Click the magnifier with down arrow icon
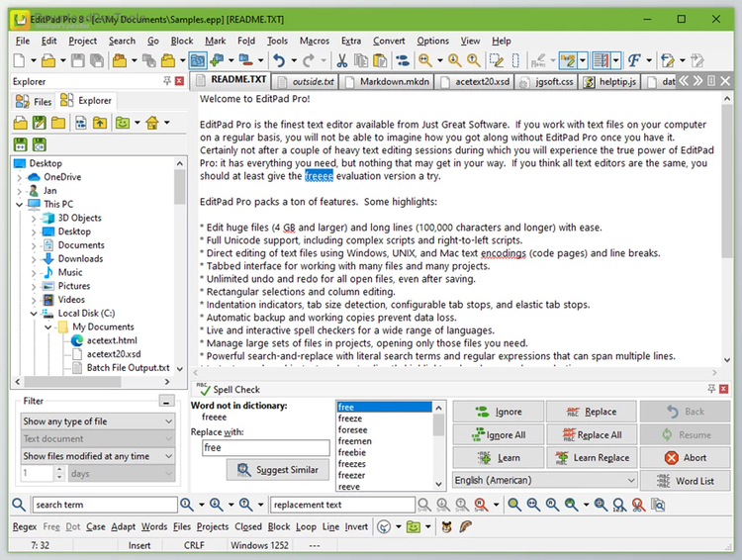 click(x=455, y=60)
